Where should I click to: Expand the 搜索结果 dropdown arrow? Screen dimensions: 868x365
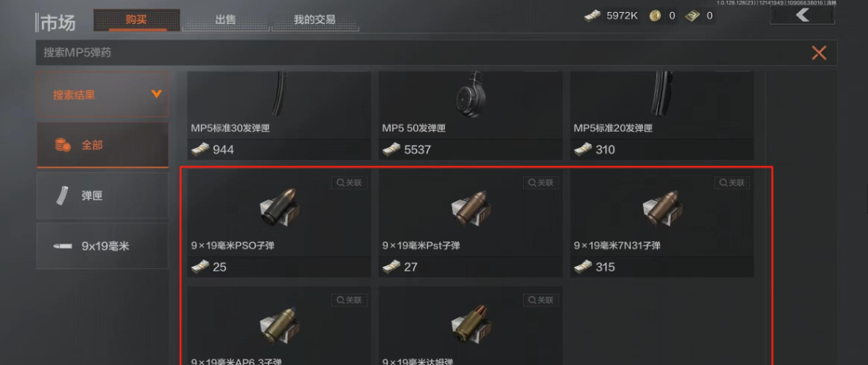(157, 94)
